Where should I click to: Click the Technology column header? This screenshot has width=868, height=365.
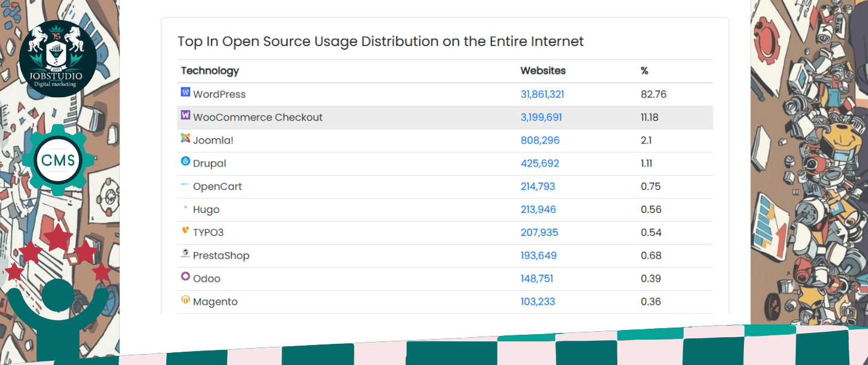pos(210,71)
